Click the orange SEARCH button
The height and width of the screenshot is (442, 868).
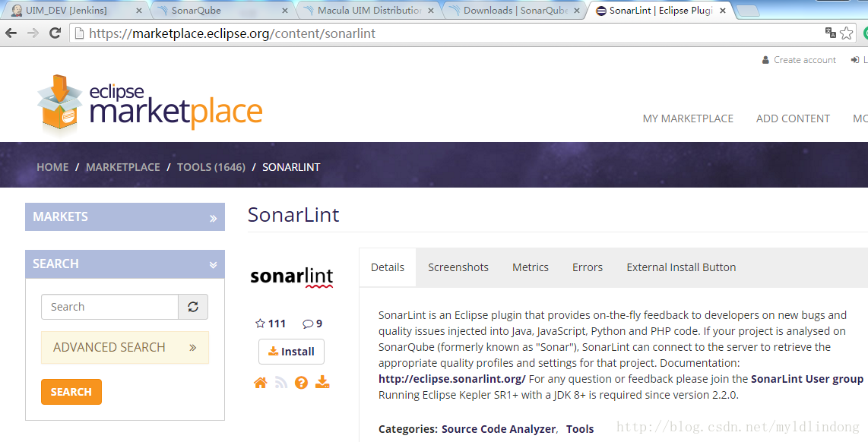click(x=71, y=392)
